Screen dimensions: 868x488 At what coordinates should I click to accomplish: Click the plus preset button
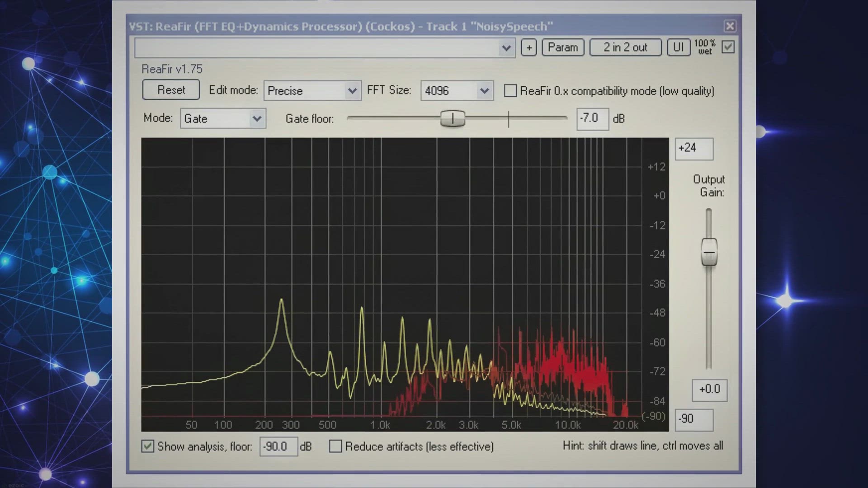[528, 47]
